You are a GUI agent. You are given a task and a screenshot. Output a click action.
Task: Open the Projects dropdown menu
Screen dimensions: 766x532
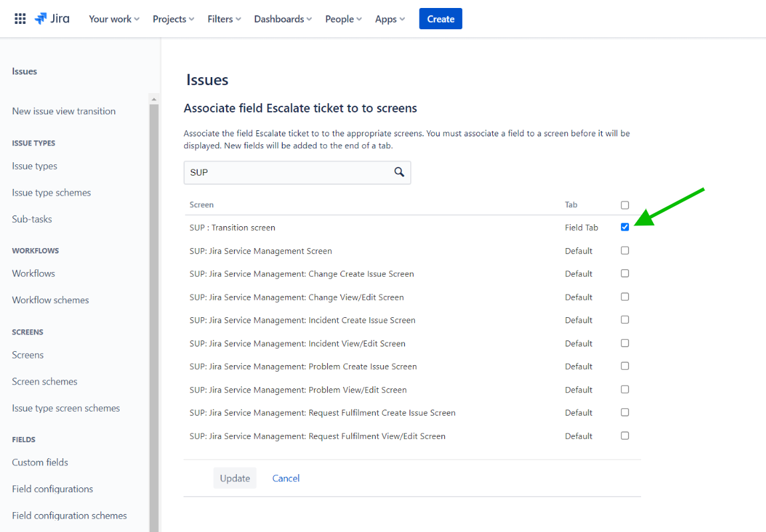173,19
